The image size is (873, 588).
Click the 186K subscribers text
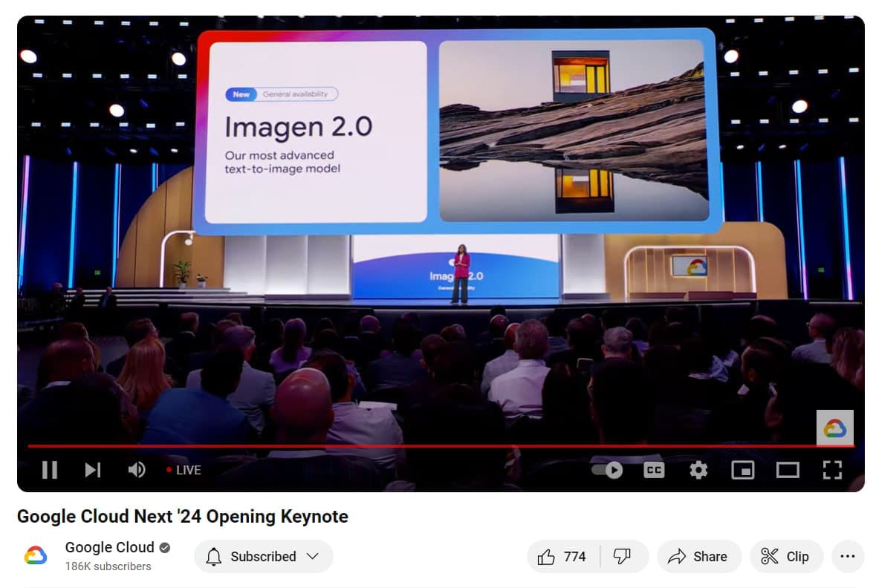(108, 566)
